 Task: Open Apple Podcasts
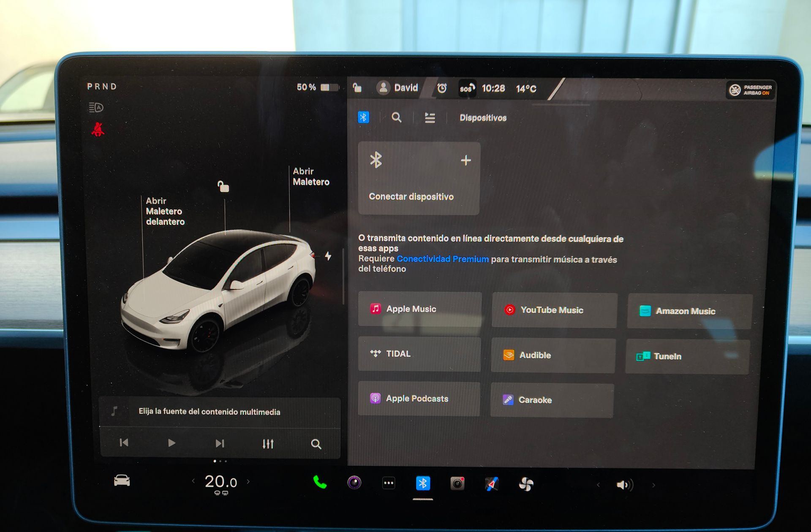419,399
